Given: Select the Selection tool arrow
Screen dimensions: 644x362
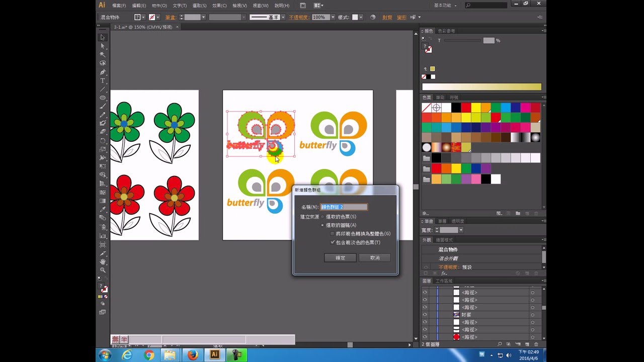Looking at the screenshot, I should pyautogui.click(x=103, y=37).
